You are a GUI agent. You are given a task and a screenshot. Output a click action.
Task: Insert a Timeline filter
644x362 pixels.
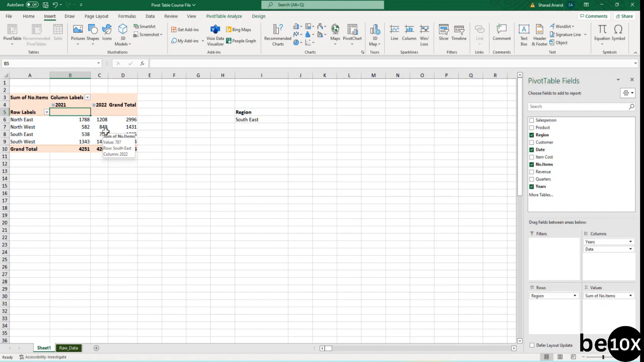tap(459, 33)
